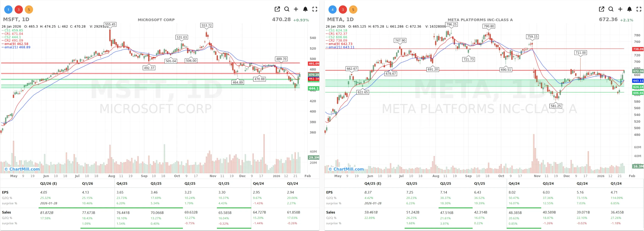The image size is (644, 231).
Task: Click the 553.72 price marker on the MSFT chart
Action: [207, 25]
